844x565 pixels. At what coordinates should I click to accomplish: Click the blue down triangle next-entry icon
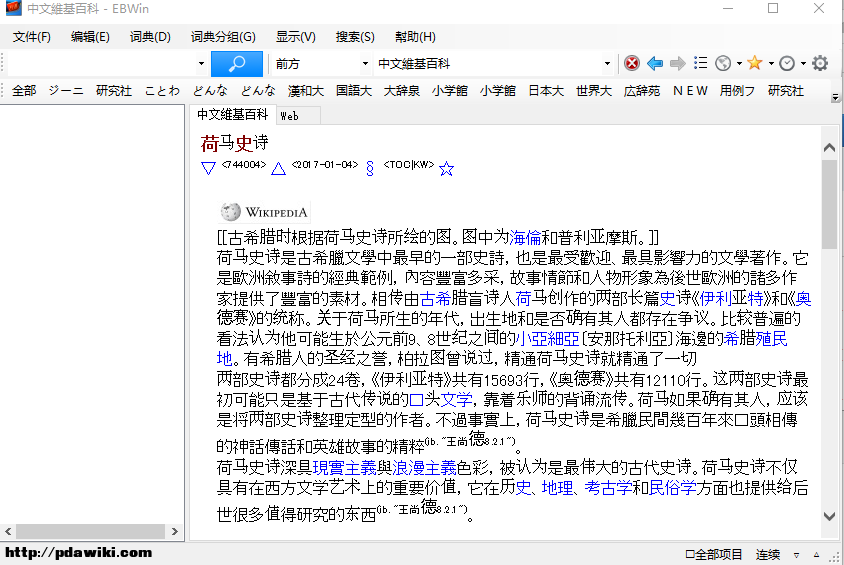click(208, 168)
